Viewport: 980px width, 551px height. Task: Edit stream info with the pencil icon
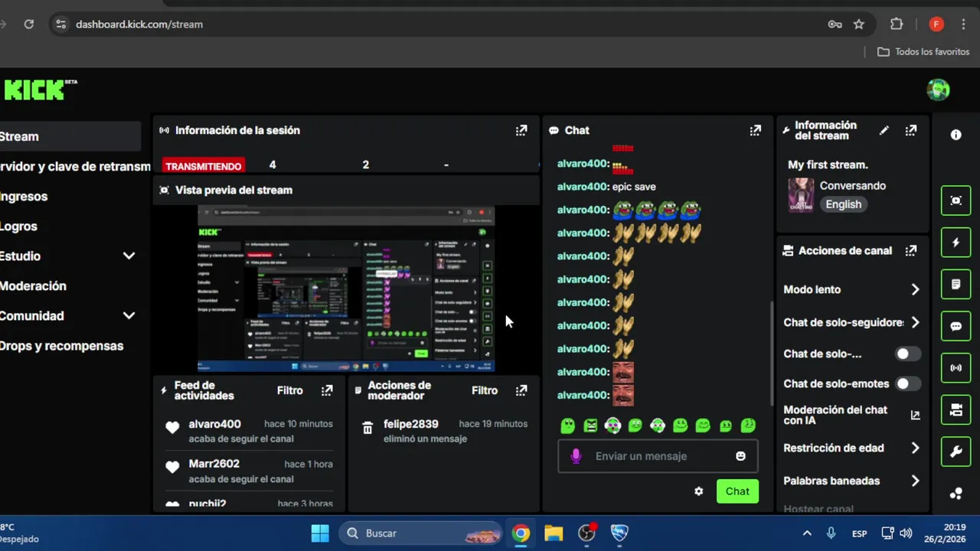click(x=884, y=130)
